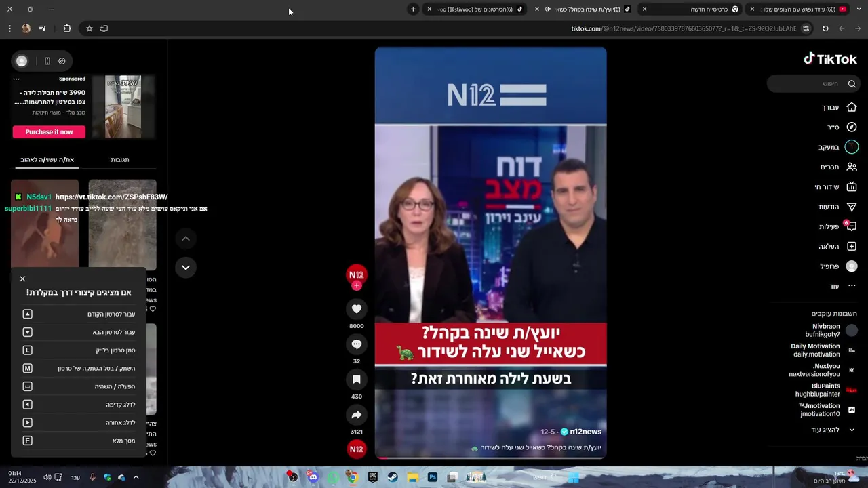Follow N12 with the plus badge

click(356, 286)
